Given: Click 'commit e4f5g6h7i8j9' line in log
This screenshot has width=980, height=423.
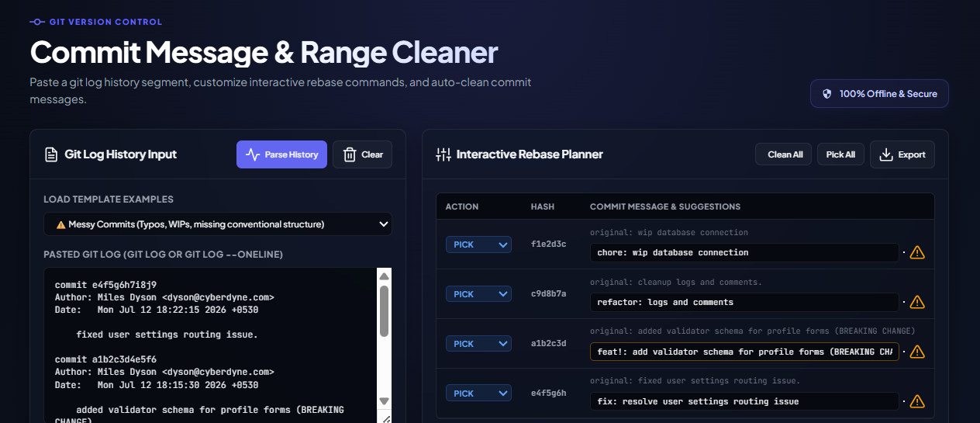Looking at the screenshot, I should 105,285.
